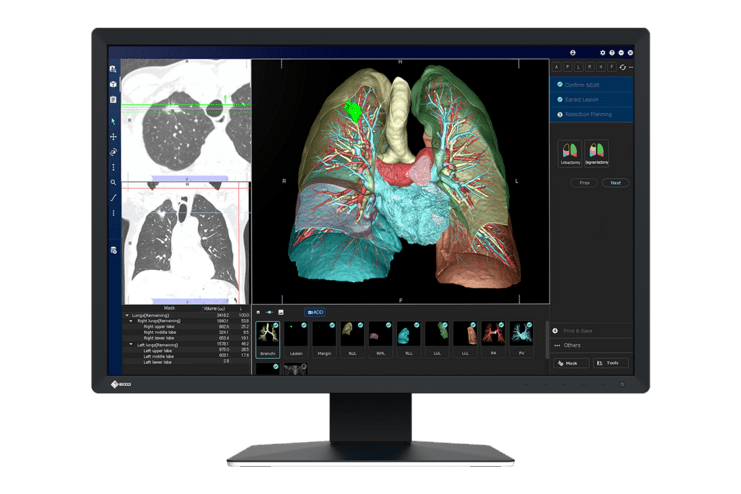Open settings gear icon at top right

[x=602, y=52]
